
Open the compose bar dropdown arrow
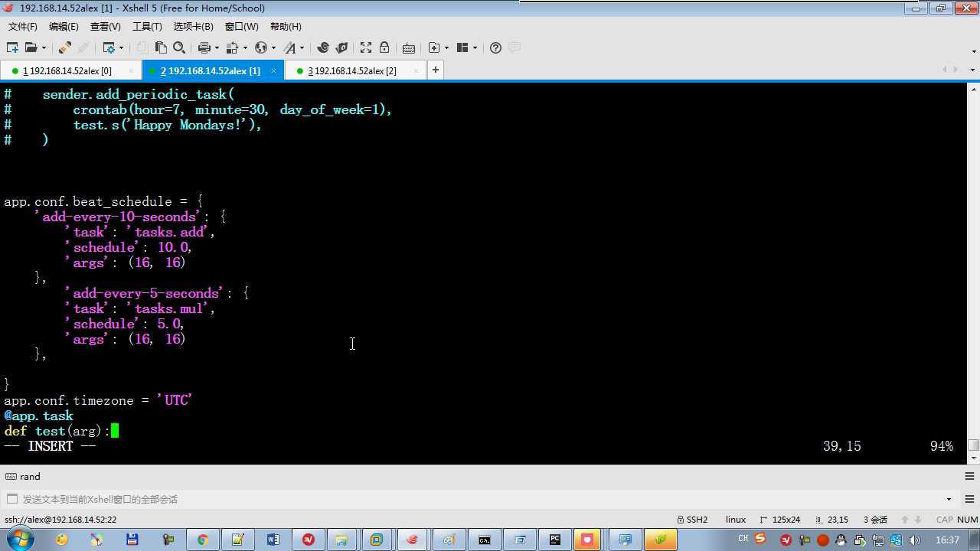(x=948, y=499)
